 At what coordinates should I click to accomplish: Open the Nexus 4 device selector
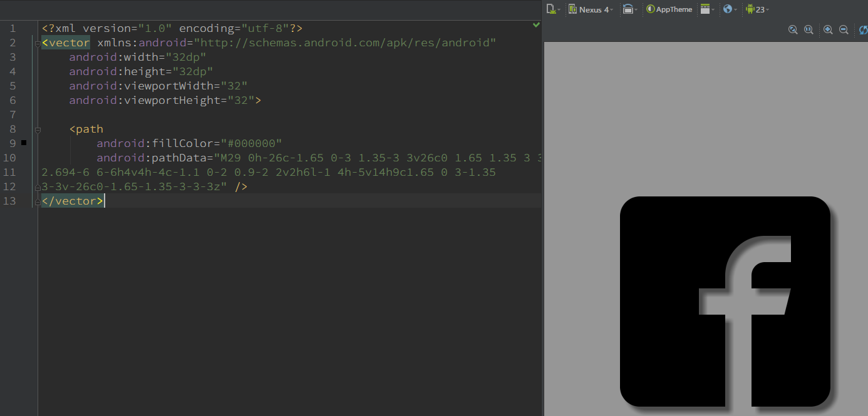591,9
